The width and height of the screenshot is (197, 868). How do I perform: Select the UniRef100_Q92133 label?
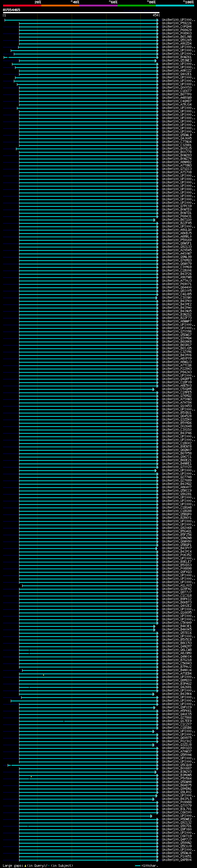click(x=177, y=247)
